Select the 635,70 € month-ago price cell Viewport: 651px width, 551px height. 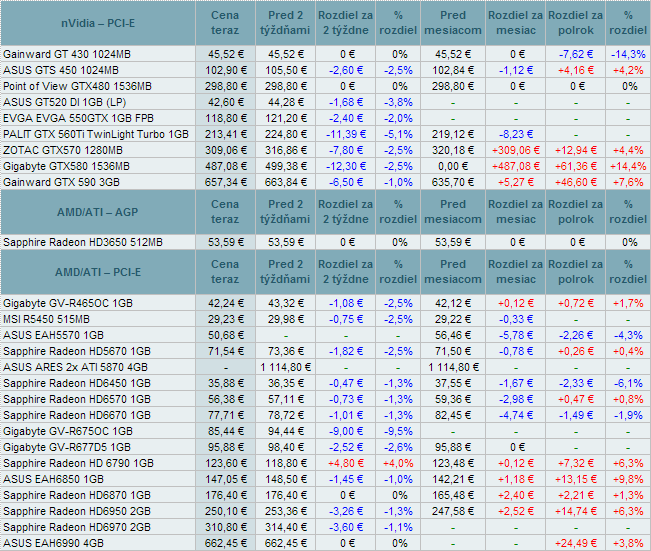453,182
